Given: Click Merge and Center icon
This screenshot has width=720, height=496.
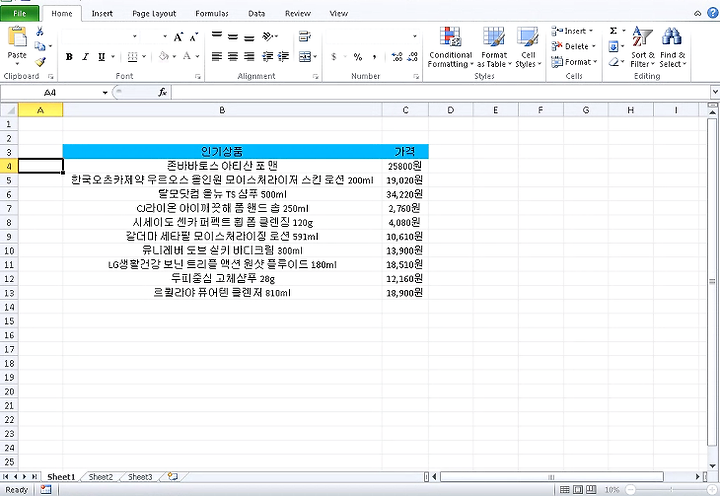Looking at the screenshot, I should (305, 56).
